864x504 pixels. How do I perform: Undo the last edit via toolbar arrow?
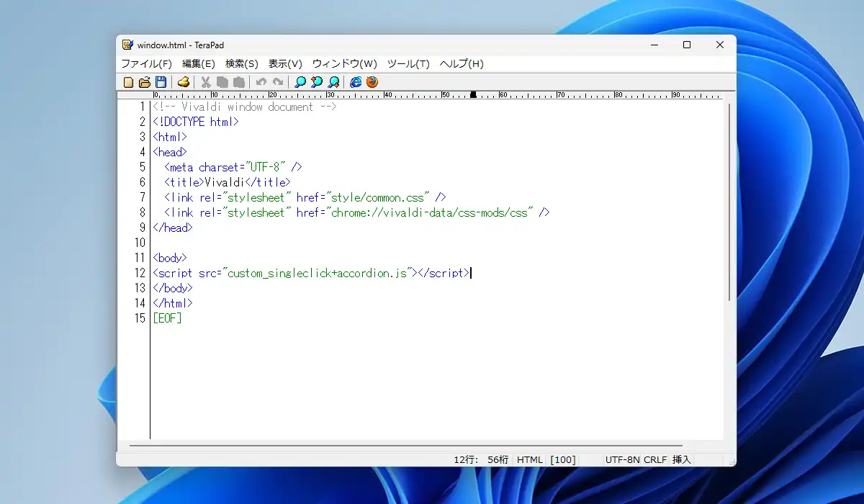click(x=261, y=82)
